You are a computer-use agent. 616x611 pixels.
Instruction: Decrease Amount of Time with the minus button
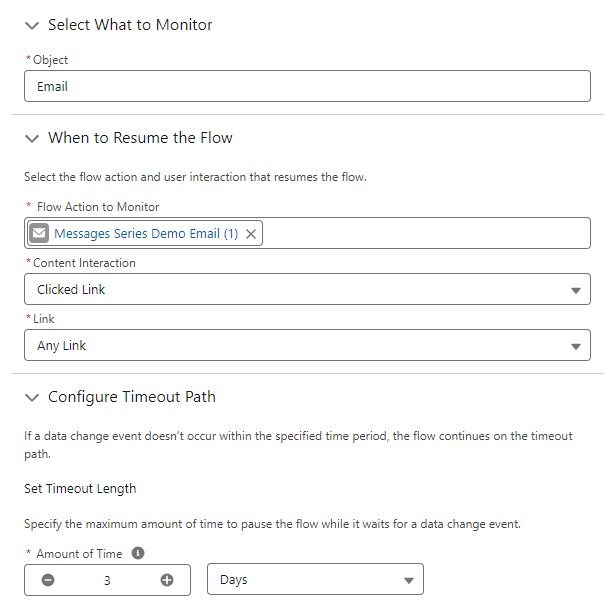48,580
